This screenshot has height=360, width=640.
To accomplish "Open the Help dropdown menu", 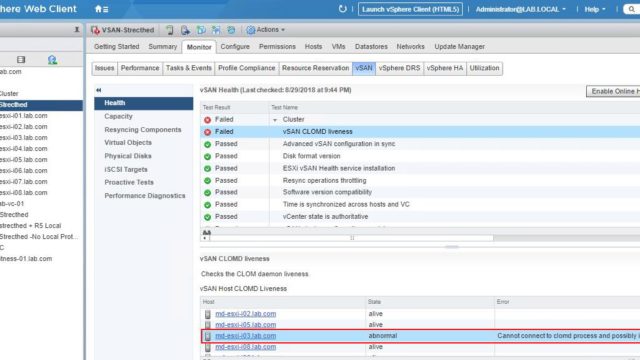I will pyautogui.click(x=595, y=9).
